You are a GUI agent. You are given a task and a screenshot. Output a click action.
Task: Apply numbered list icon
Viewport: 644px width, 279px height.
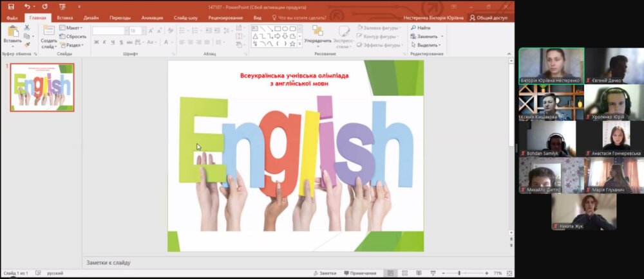pos(196,31)
